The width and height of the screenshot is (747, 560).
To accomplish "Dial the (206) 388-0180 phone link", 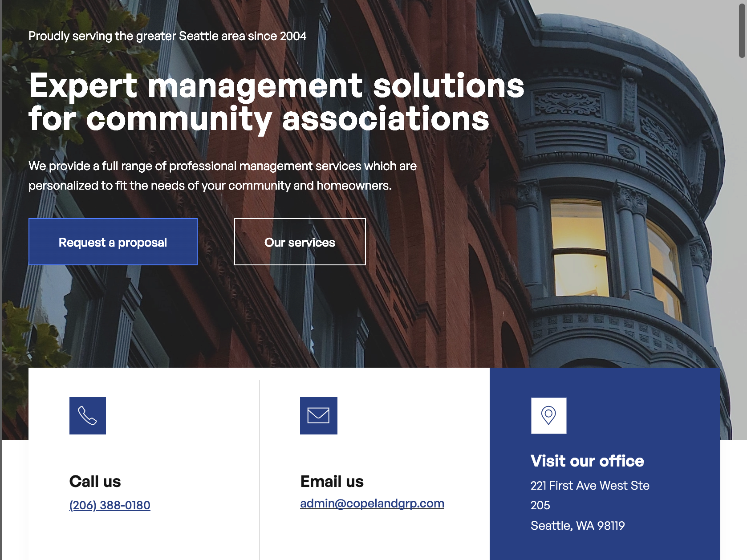I will click(110, 505).
